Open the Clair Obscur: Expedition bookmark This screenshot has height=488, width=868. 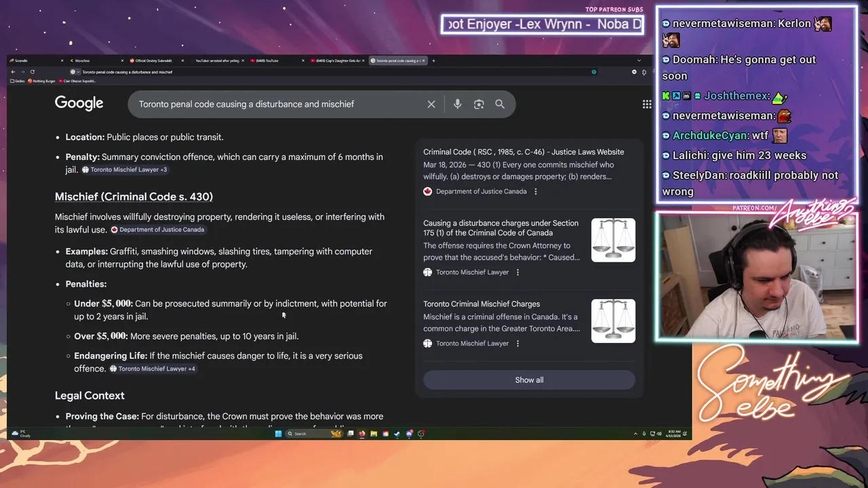[77, 81]
